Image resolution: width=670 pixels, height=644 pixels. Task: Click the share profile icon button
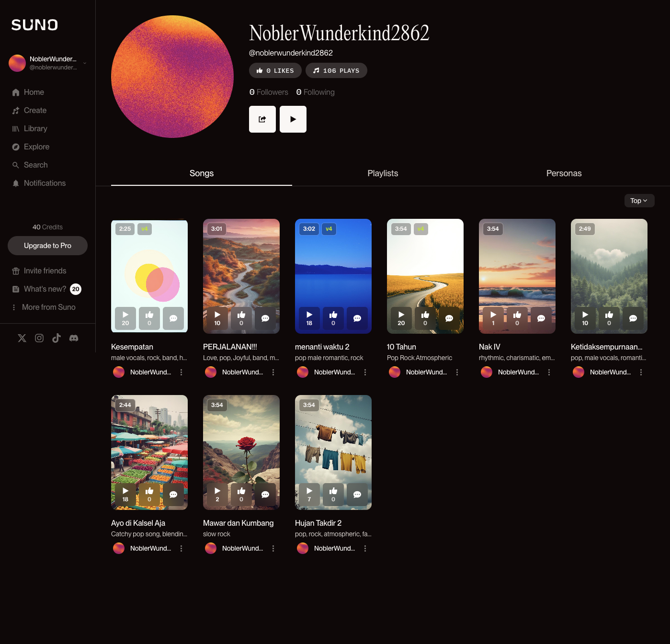[x=262, y=119]
